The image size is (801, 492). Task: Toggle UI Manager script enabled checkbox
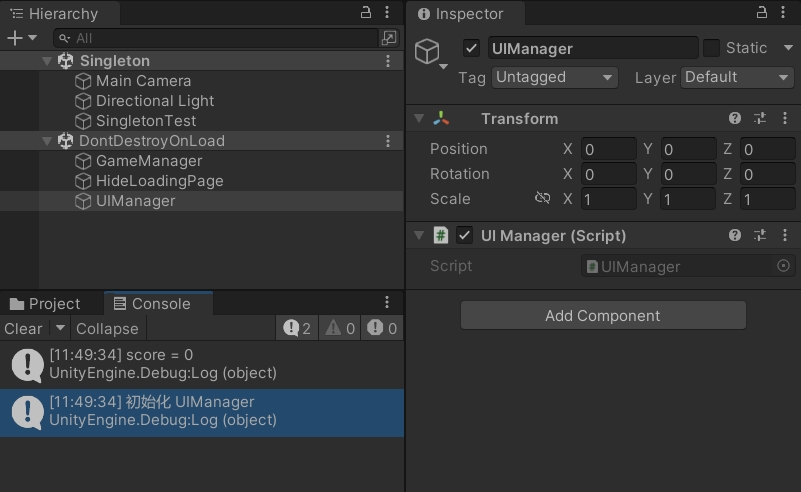[x=464, y=236]
